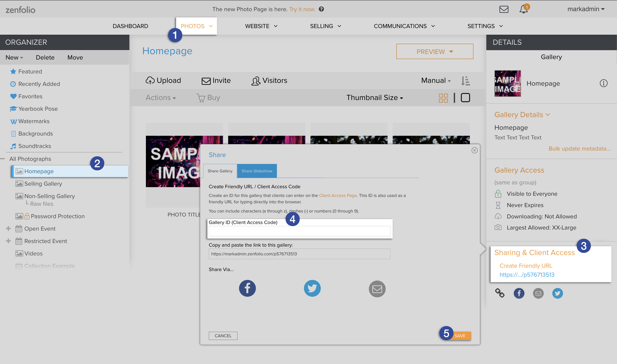
Task: Switch to single large thumbnail view
Action: coord(465,97)
